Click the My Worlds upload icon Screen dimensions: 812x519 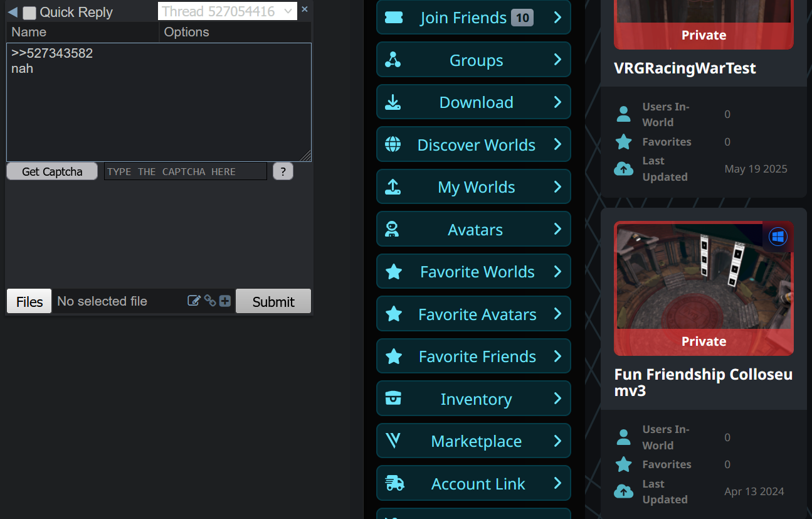(393, 187)
